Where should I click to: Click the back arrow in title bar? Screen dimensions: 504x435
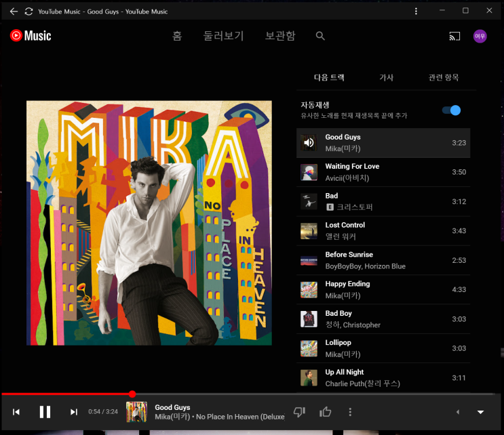14,12
